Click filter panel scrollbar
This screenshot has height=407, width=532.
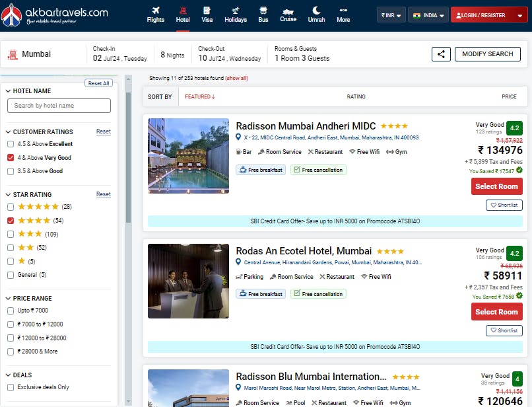(x=128, y=158)
